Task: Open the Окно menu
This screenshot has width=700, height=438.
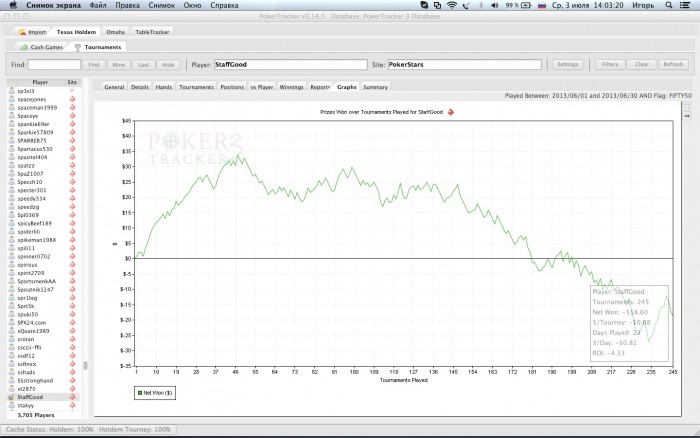Action: pyautogui.click(x=192, y=5)
